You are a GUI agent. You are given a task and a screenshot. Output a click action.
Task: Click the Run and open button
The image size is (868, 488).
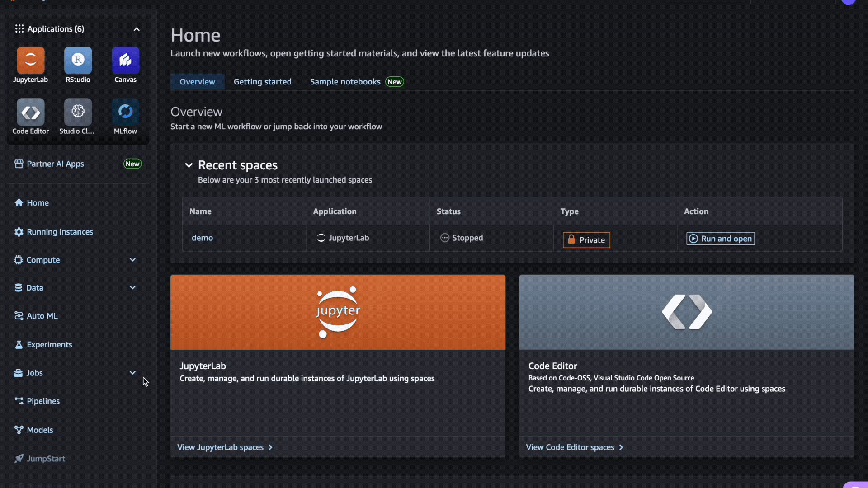(720, 239)
